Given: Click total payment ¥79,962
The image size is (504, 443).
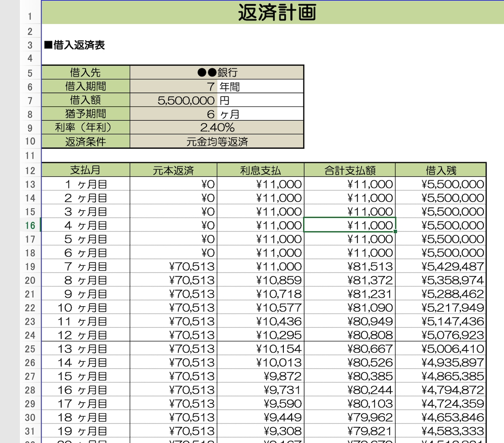Looking at the screenshot, I should click(350, 417).
